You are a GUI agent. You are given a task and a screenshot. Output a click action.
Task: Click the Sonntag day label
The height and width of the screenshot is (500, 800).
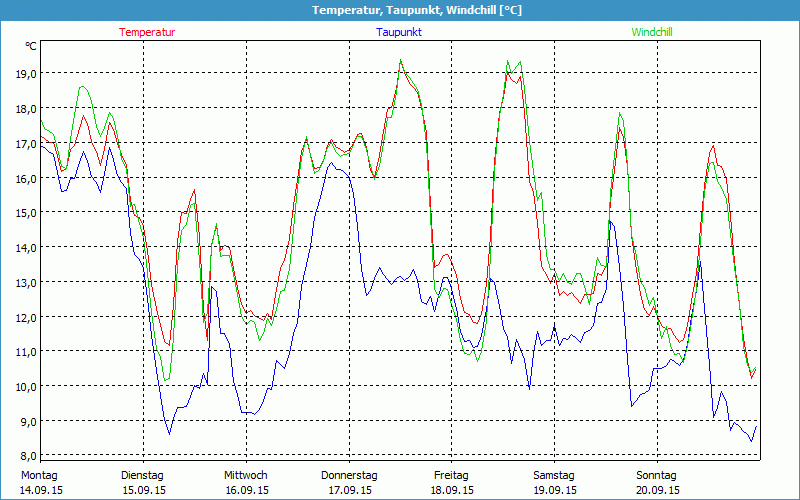pos(657,476)
